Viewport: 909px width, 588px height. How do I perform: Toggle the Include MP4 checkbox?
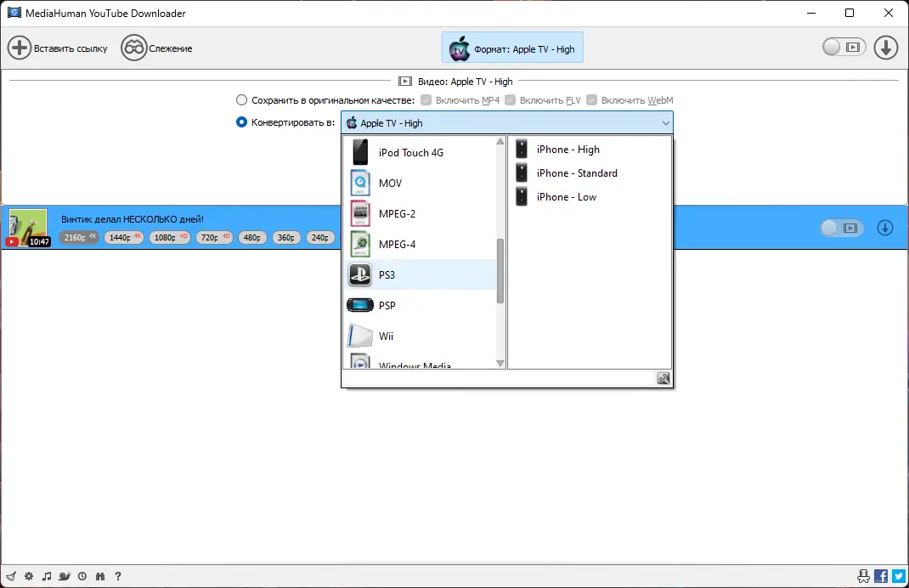pyautogui.click(x=426, y=100)
